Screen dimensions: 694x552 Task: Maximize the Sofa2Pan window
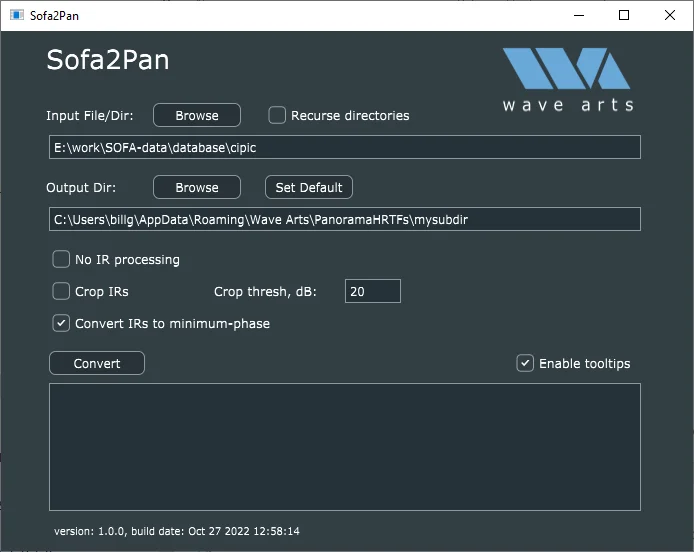pyautogui.click(x=624, y=15)
